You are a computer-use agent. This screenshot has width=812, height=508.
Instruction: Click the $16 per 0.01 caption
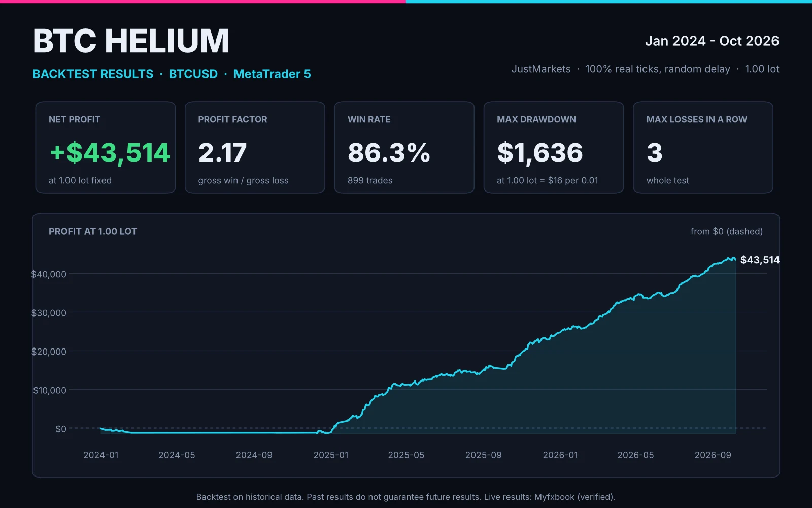tap(573, 180)
